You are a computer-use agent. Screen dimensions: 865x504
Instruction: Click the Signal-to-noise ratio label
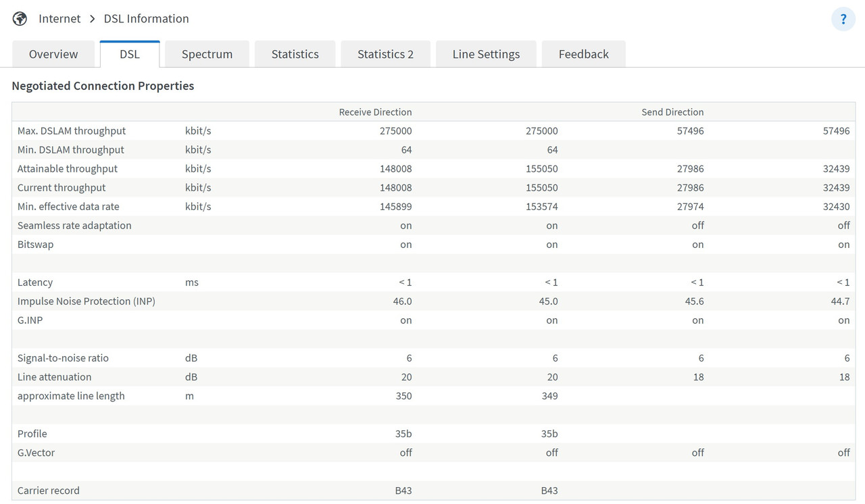pos(63,358)
